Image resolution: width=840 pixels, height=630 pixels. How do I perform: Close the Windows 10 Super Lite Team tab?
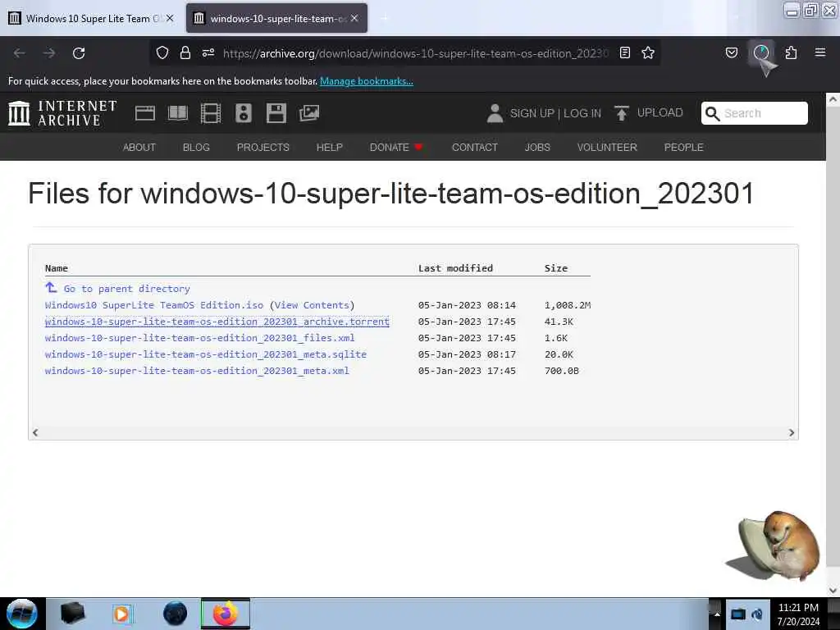point(170,18)
